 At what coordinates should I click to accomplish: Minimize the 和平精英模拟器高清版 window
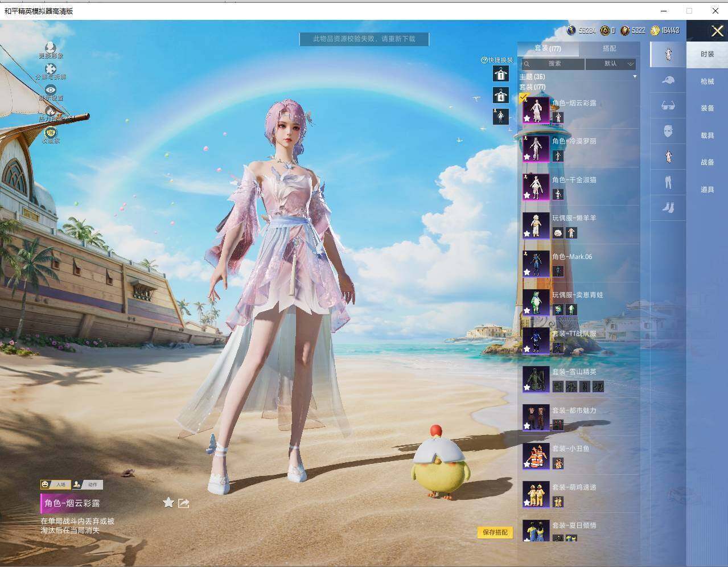coord(664,10)
